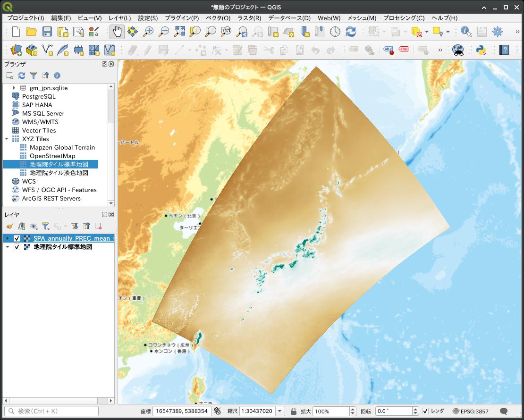Open the プラグイン menu
The height and width of the screenshot is (420, 524).
tap(182, 18)
